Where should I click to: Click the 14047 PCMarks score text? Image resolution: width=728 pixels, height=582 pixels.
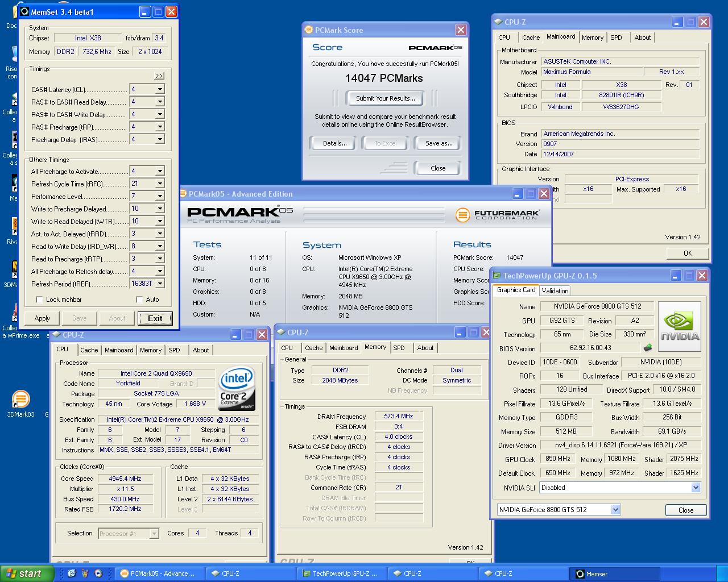click(x=384, y=78)
